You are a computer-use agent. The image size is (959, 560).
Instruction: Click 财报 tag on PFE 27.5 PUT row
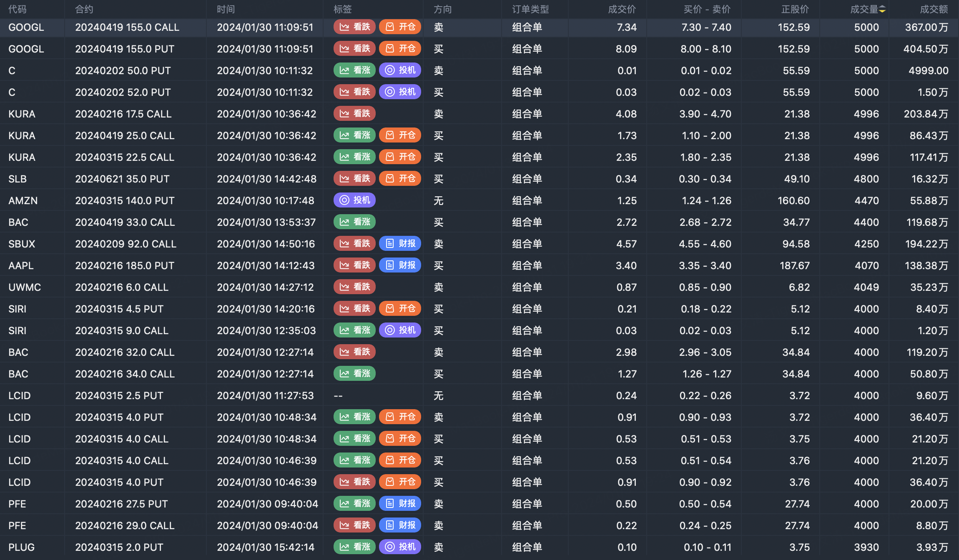(400, 504)
